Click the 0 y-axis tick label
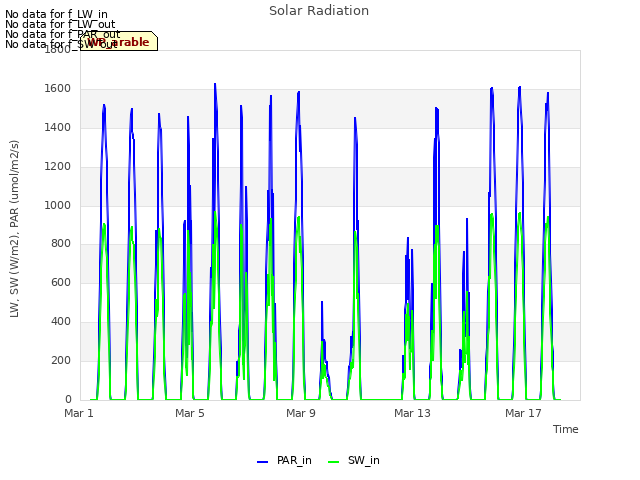This screenshot has width=640, height=480. coord(68,399)
